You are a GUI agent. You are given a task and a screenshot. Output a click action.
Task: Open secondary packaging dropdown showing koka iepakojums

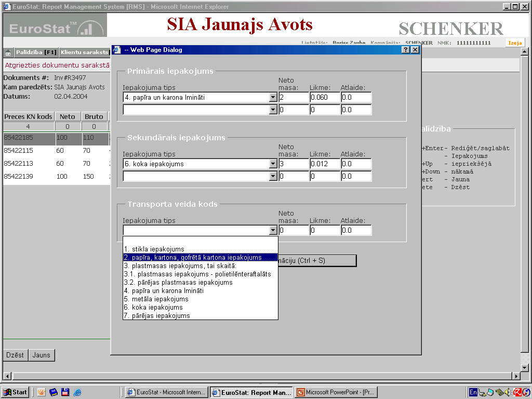[273, 164]
